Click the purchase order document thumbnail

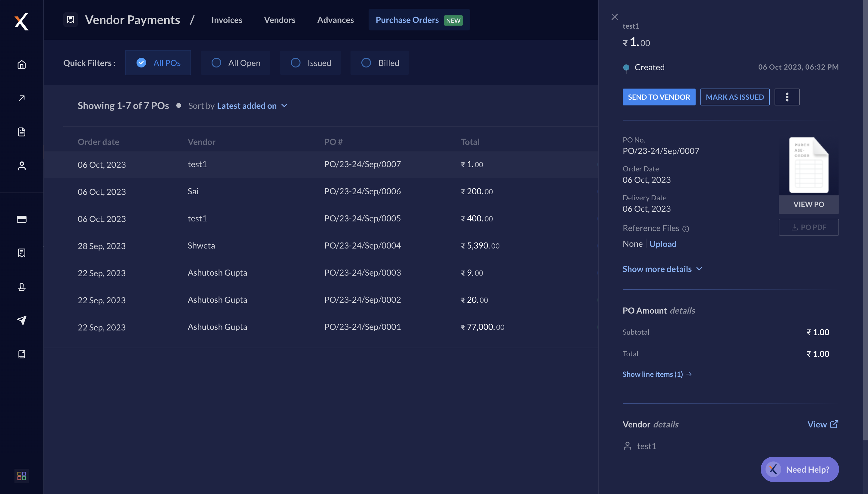point(808,165)
